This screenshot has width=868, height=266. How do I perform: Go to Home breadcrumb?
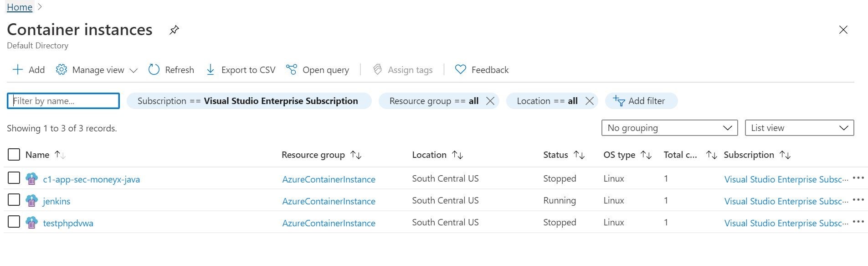(x=20, y=7)
